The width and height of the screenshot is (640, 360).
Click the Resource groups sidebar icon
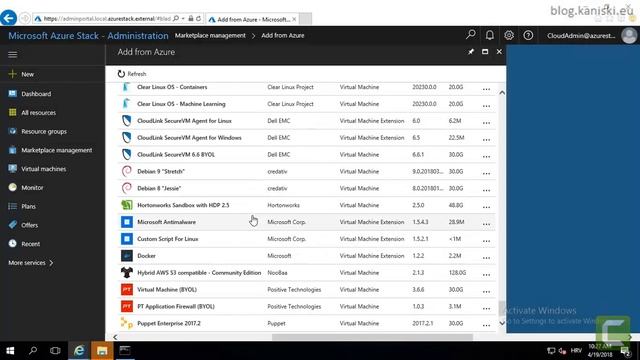pyautogui.click(x=13, y=131)
